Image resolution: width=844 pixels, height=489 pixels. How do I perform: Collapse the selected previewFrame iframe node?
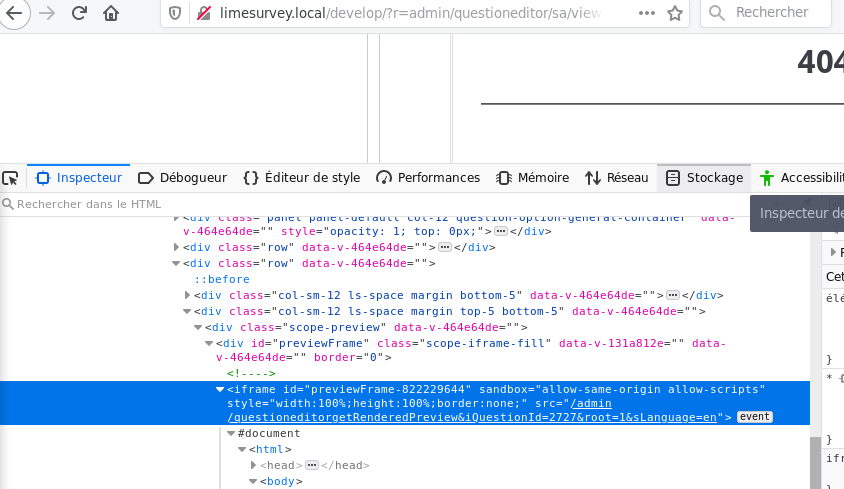pos(220,389)
